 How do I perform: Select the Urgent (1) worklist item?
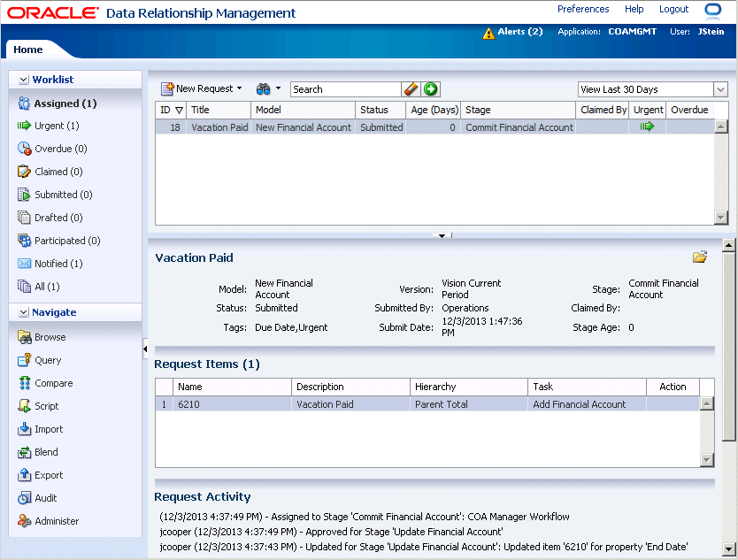(57, 126)
